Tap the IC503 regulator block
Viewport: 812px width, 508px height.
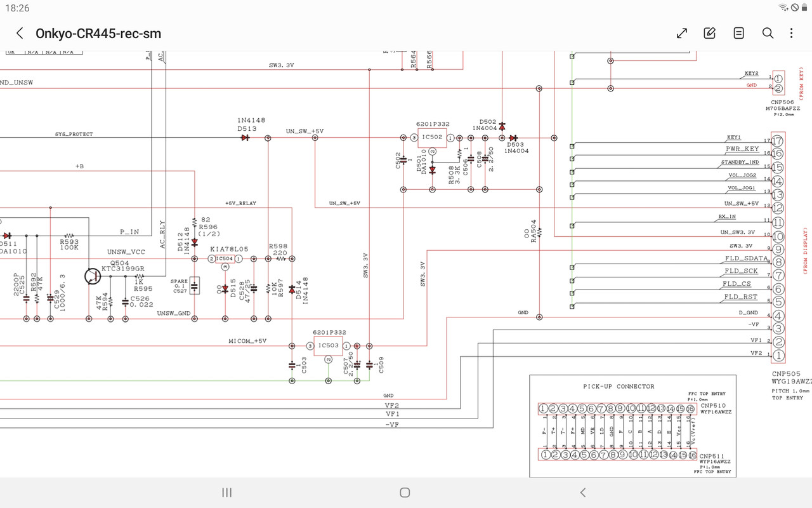click(328, 345)
